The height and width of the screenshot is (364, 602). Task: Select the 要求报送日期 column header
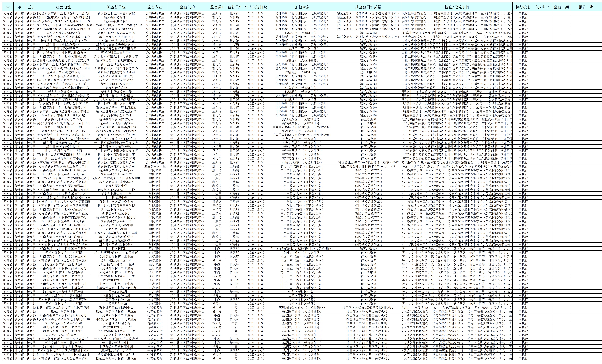pyautogui.click(x=256, y=7)
